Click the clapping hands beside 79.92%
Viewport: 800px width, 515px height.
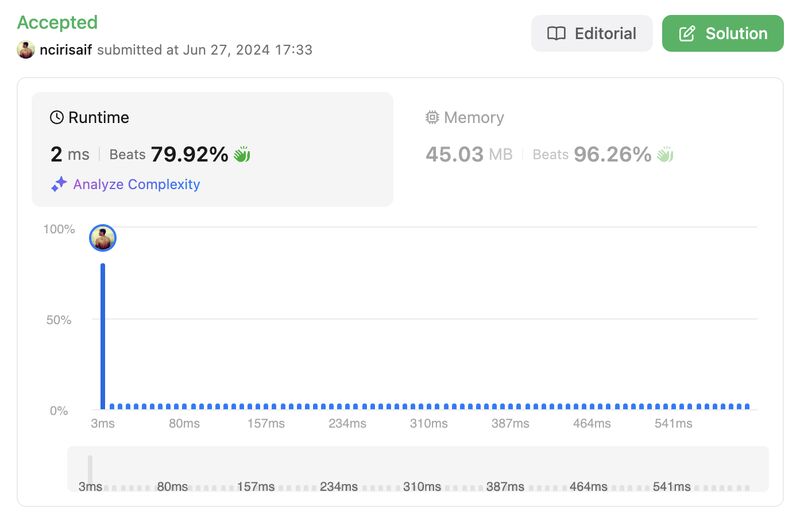(242, 154)
